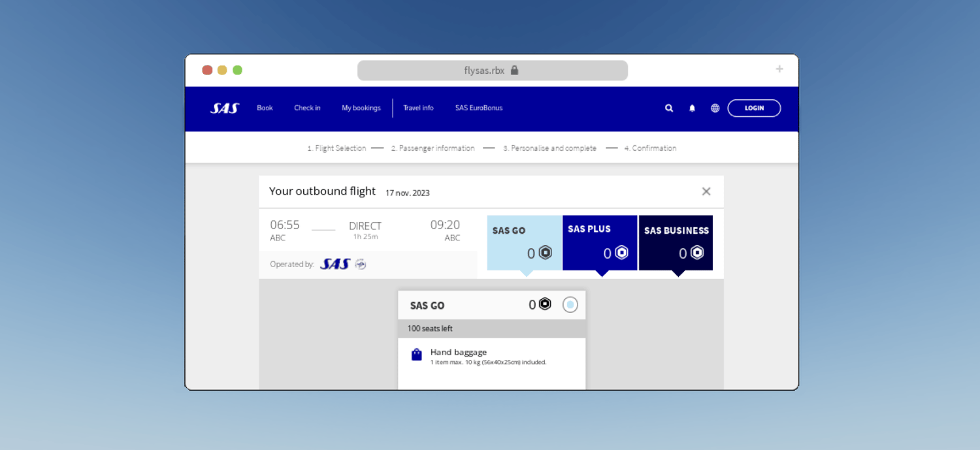Click the 17 nov. 2023 date

408,193
